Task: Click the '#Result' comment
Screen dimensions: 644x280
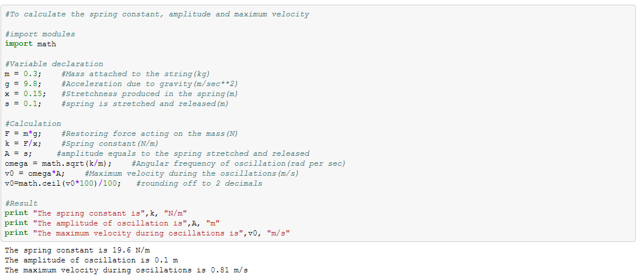Action: pos(21,203)
